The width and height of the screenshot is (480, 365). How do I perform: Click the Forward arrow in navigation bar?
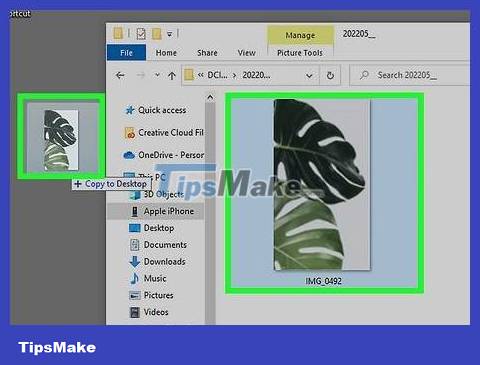click(141, 75)
